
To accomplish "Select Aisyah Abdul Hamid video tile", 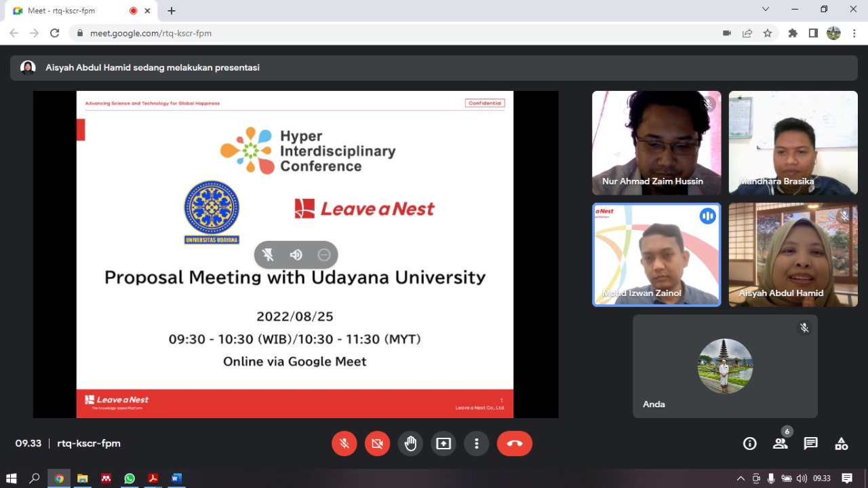I will pos(793,255).
